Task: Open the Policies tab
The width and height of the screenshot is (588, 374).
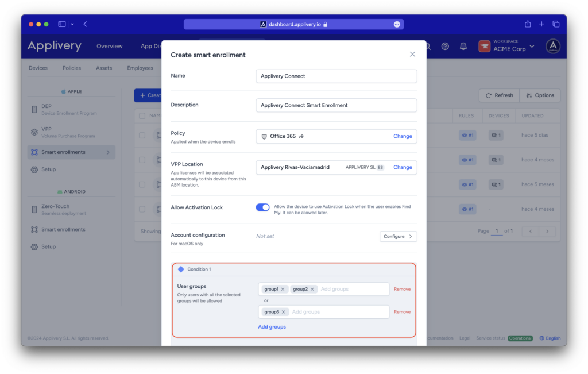Action: pyautogui.click(x=72, y=68)
